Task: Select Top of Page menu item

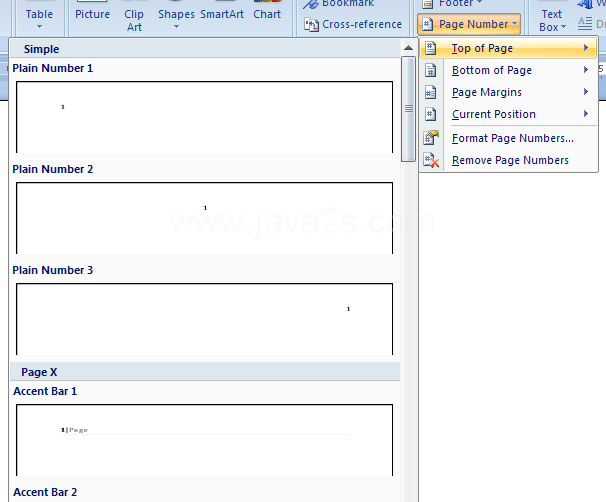Action: [x=508, y=48]
